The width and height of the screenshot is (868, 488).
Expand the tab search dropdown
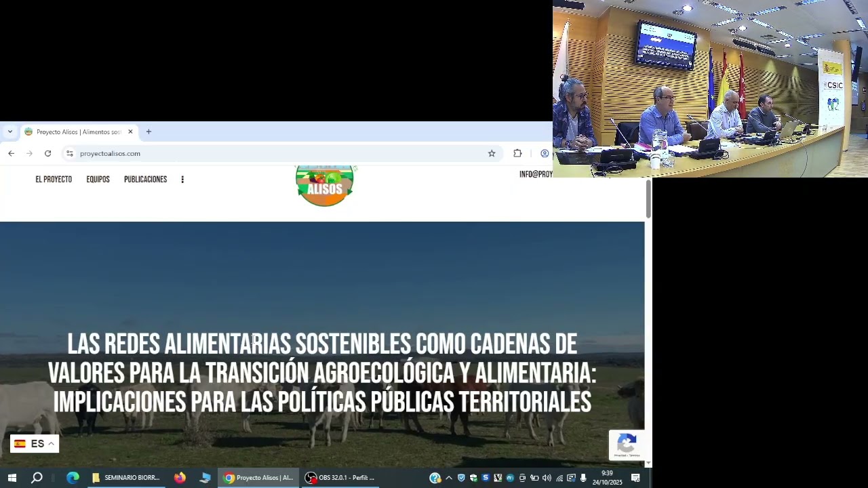[9, 131]
